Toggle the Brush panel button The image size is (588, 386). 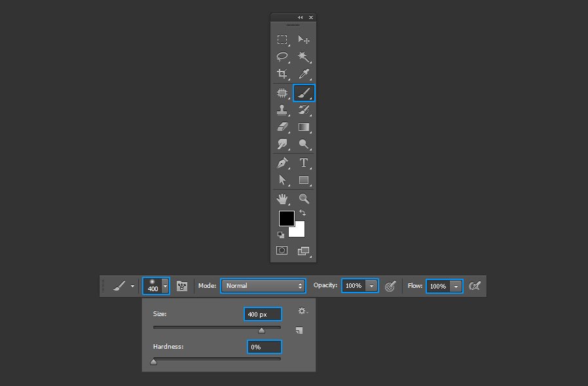coord(182,286)
